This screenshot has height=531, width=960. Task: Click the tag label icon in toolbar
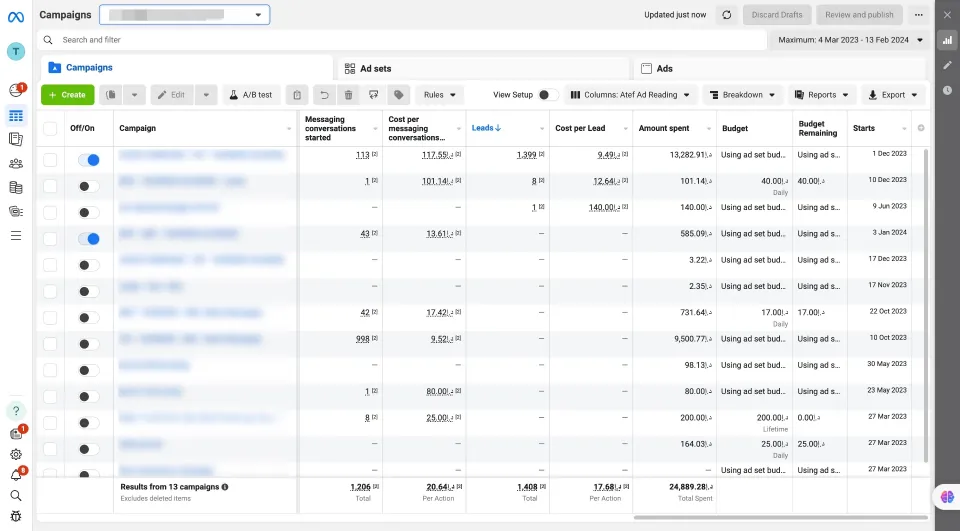click(399, 95)
